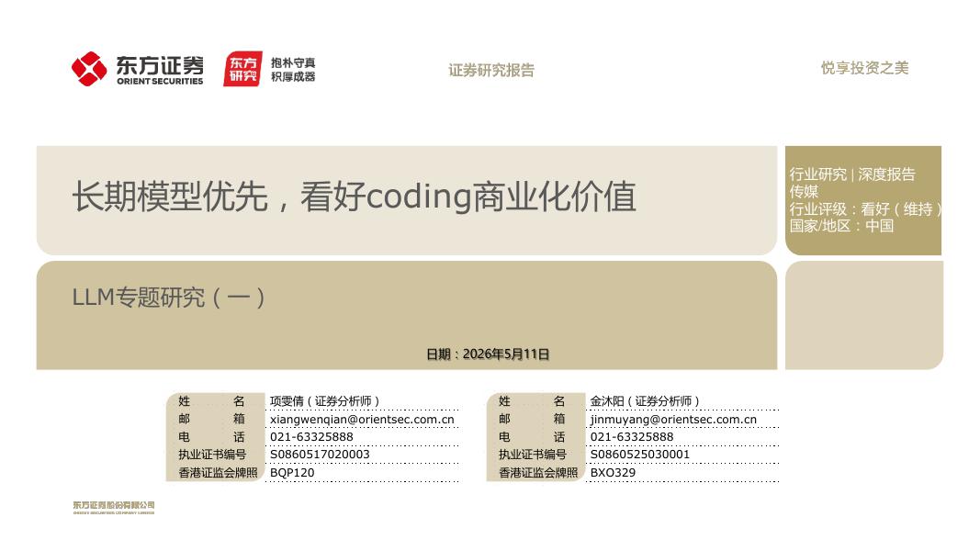Click 行业研究 | 深度报告 label
The width and height of the screenshot is (980, 551).
coord(852,174)
